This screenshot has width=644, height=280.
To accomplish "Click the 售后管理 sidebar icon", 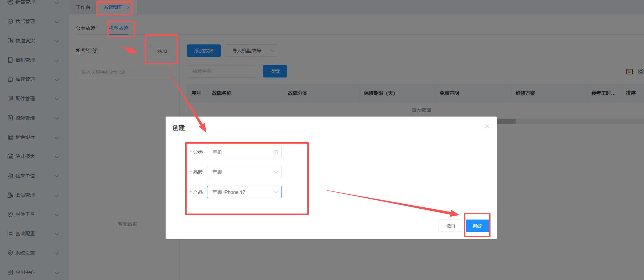I will pyautogui.click(x=10, y=21).
